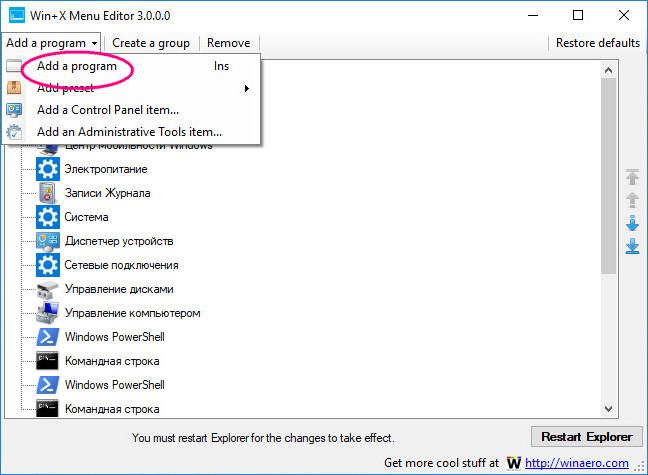This screenshot has width=648, height=475.
Task: Select the Сетевые подключения item
Action: [x=122, y=265]
